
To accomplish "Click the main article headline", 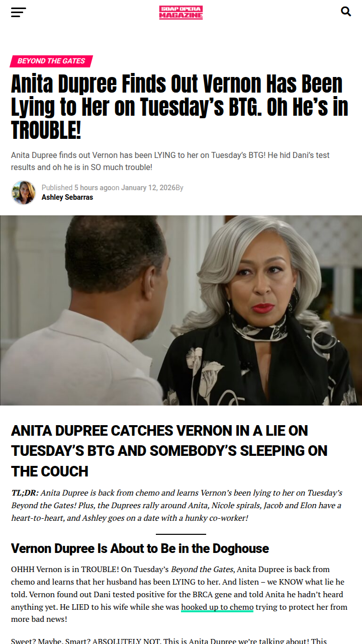I will point(180,107).
